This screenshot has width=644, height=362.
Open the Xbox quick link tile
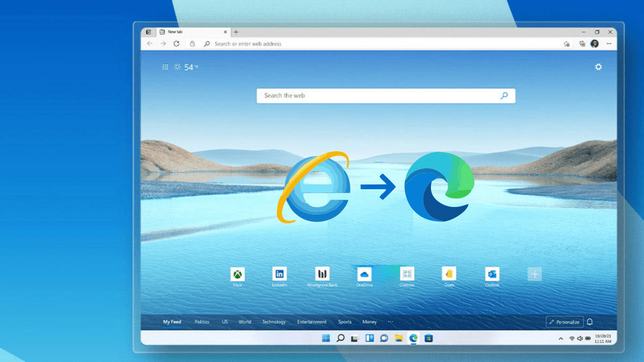coord(237,275)
